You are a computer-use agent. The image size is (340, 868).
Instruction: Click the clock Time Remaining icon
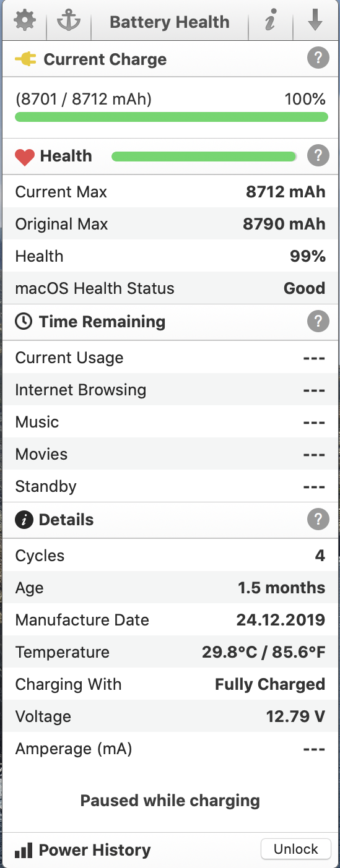click(24, 322)
